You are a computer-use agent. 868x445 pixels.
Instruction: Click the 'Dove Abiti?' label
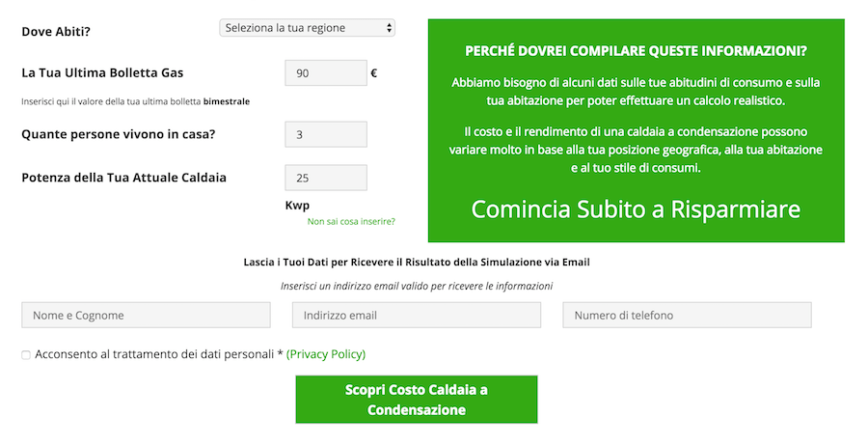click(56, 32)
